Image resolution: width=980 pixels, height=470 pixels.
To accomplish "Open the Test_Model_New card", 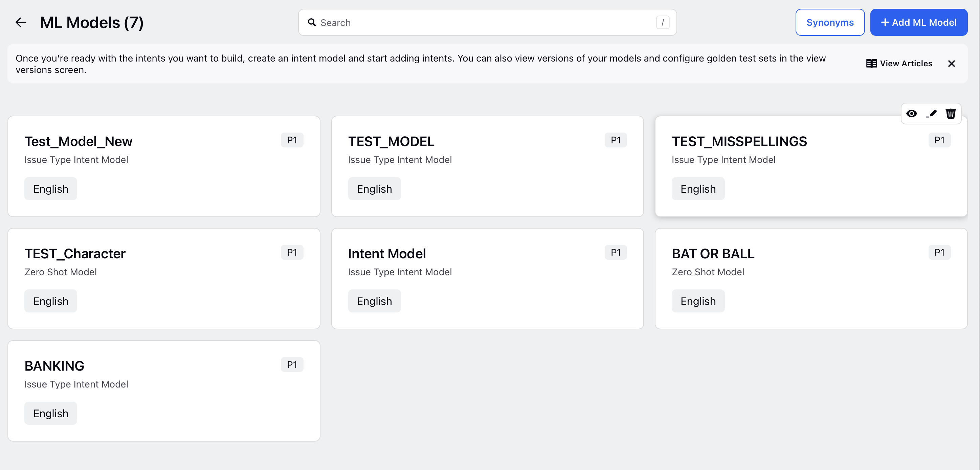I will pyautogui.click(x=163, y=166).
